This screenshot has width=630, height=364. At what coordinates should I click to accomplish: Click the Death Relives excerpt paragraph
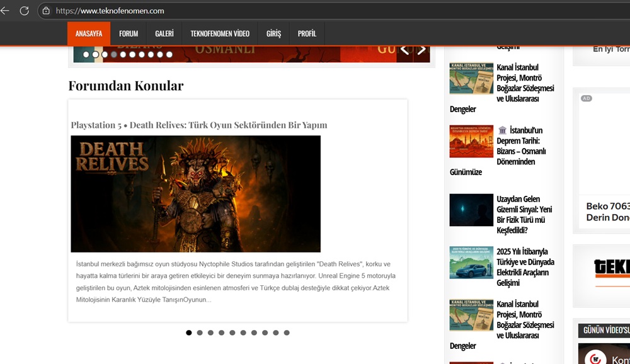pos(236,282)
